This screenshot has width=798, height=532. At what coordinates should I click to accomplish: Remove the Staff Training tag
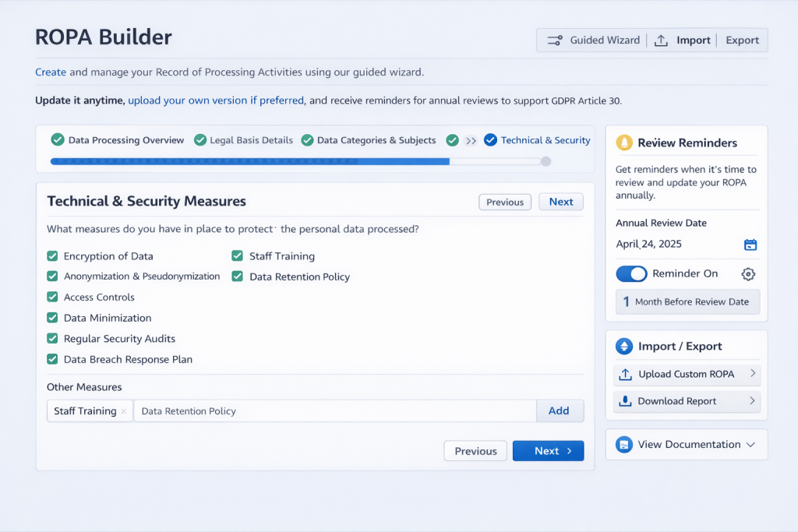point(124,411)
